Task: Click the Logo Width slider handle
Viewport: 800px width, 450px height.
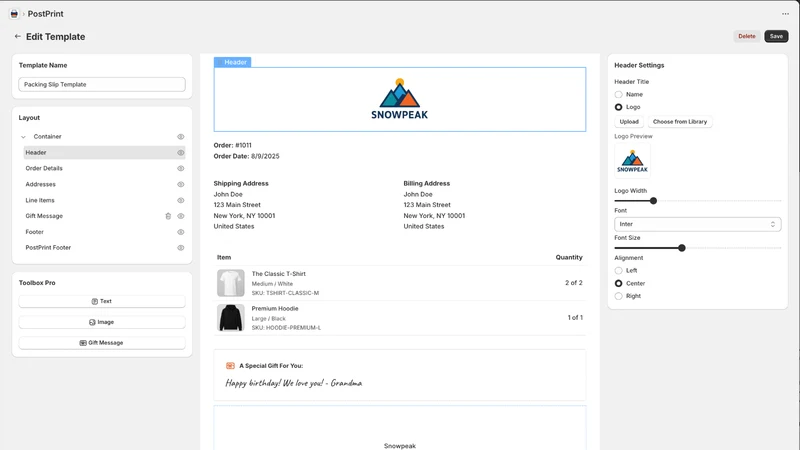Action: click(653, 201)
